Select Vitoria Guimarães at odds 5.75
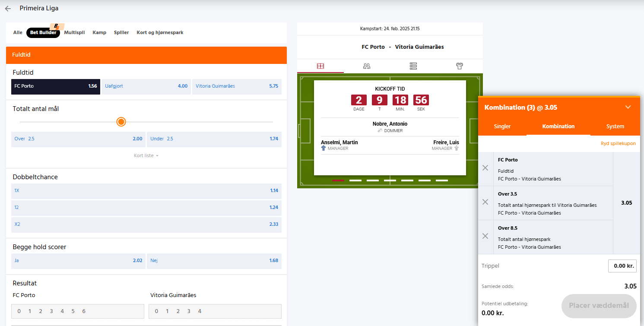The width and height of the screenshot is (644, 326). tap(237, 86)
